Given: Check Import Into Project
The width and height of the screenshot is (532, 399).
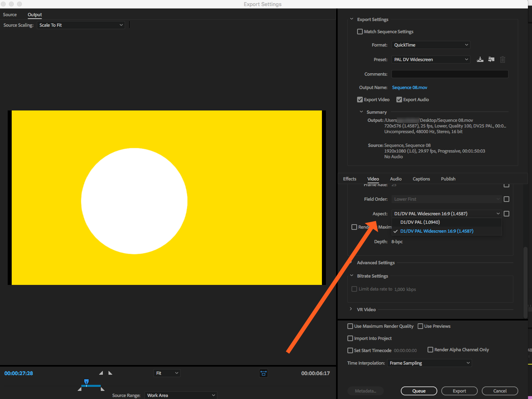Looking at the screenshot, I should click(x=350, y=338).
